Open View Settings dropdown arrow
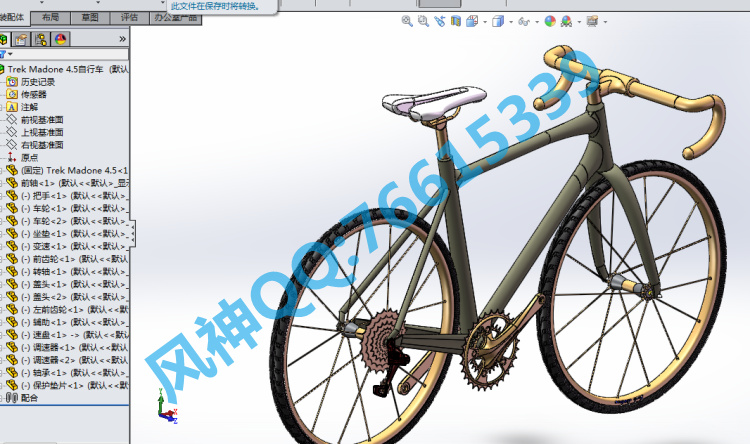The width and height of the screenshot is (750, 444). pos(606,22)
